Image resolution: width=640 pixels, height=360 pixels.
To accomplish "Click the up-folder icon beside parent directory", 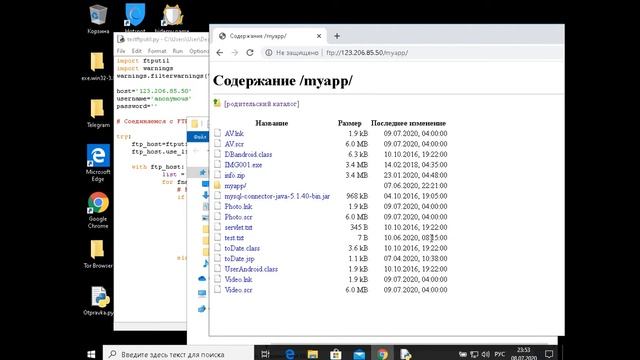I will pos(217,103).
